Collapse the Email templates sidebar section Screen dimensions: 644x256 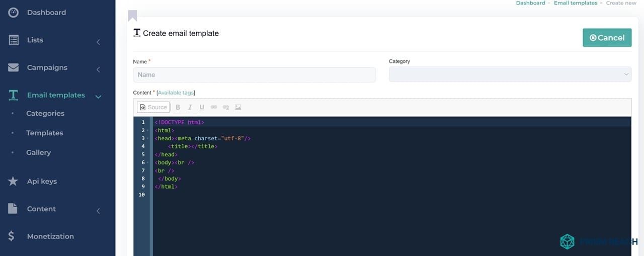point(98,97)
